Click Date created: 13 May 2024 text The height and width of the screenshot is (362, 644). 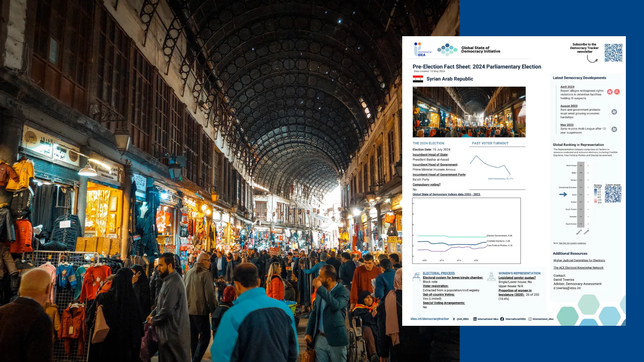(429, 71)
